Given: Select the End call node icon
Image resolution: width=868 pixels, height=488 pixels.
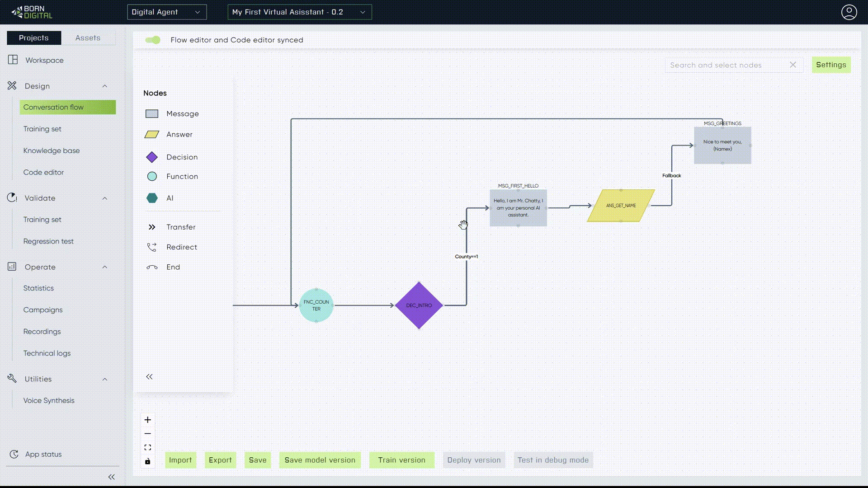Looking at the screenshot, I should [x=152, y=267].
